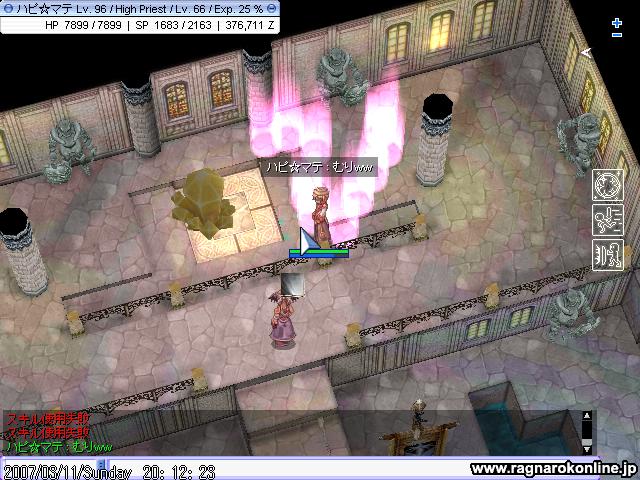The height and width of the screenshot is (480, 640).
Task: Click the barrier shield buff status icon
Action: 608,255
